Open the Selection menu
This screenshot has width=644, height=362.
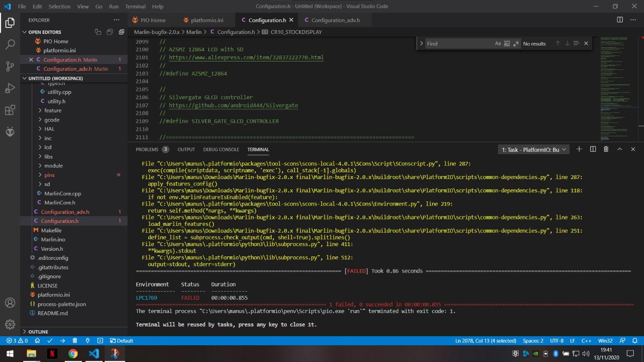point(59,6)
